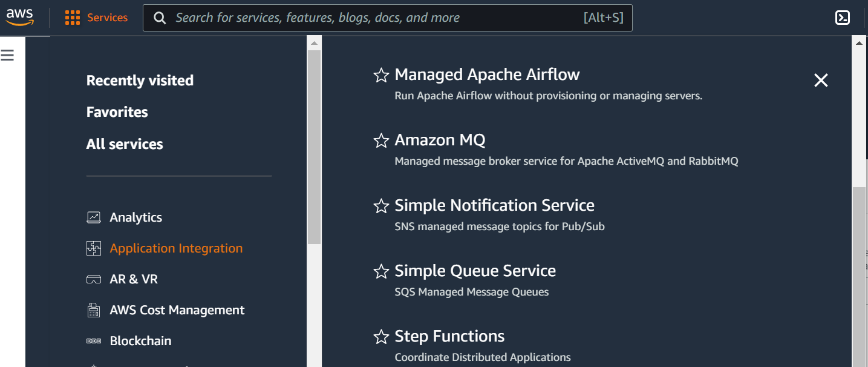Click the AWS logo home icon
Image resolution: width=868 pixels, height=367 pixels.
pos(20,18)
